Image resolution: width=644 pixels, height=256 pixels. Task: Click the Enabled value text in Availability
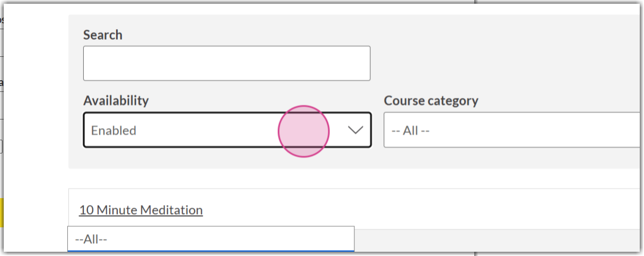click(x=114, y=131)
